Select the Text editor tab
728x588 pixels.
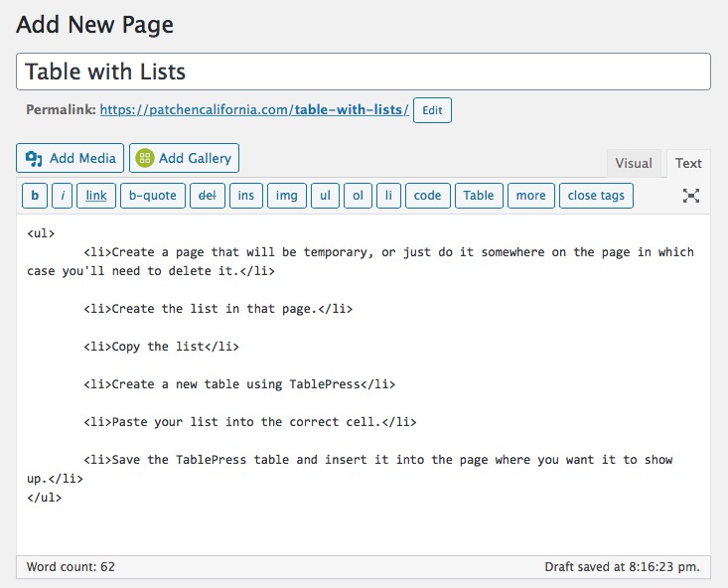coord(688,164)
